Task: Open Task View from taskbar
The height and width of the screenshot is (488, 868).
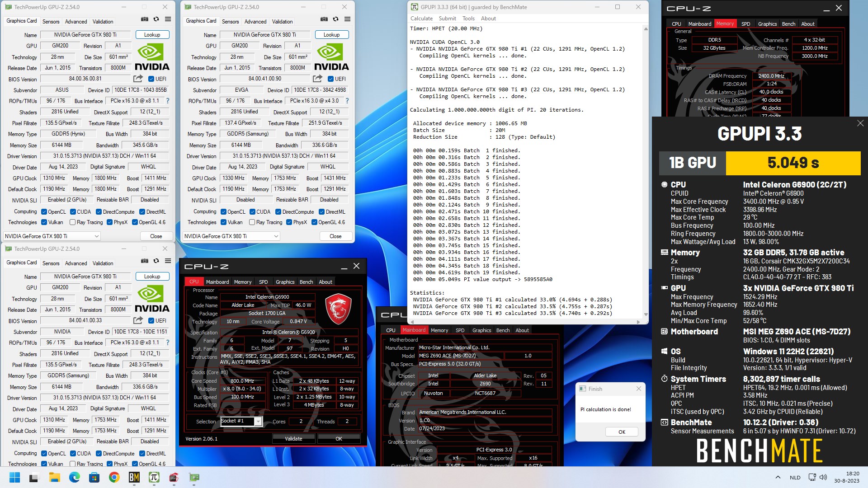Action: click(34, 477)
